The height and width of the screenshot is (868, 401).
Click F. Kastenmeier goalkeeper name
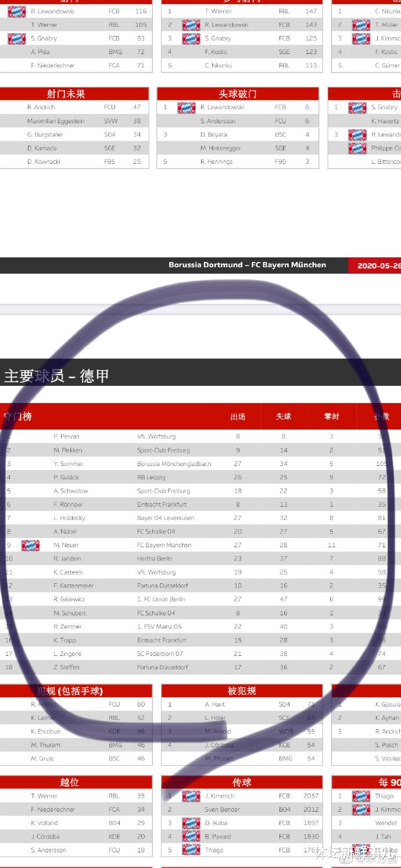[x=73, y=586]
